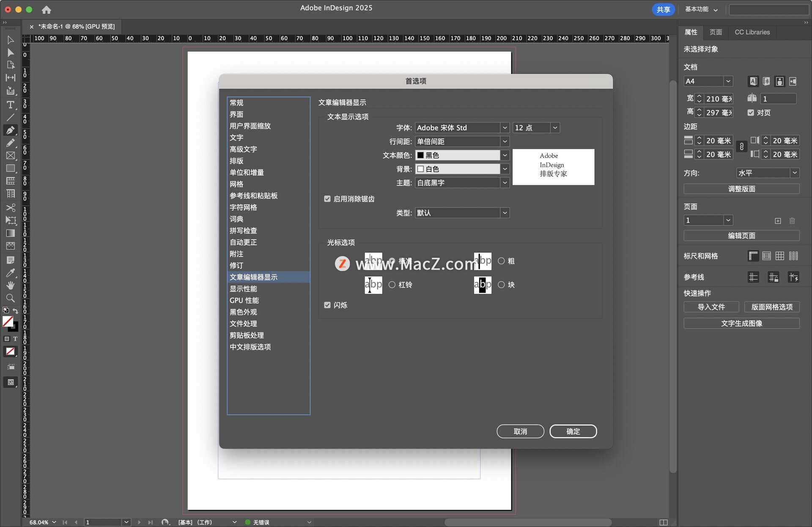Select the 块 cursor radio button
812x527 pixels.
click(501, 285)
